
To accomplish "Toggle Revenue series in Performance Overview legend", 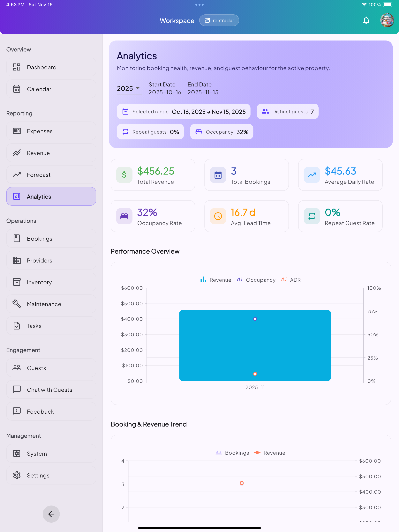I will (216, 280).
